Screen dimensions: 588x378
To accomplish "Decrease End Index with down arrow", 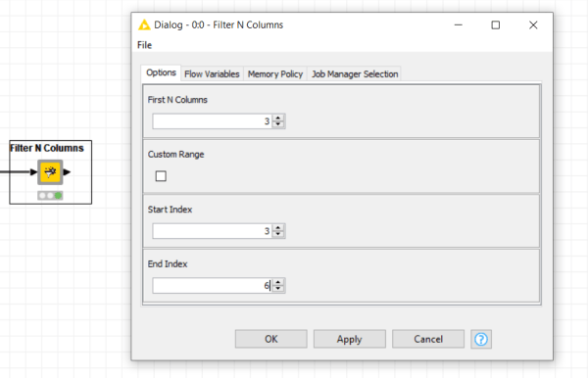I will point(278,289).
